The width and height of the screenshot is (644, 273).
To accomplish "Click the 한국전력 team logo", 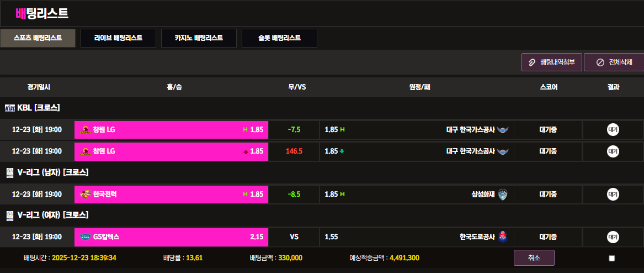I will coord(85,194).
